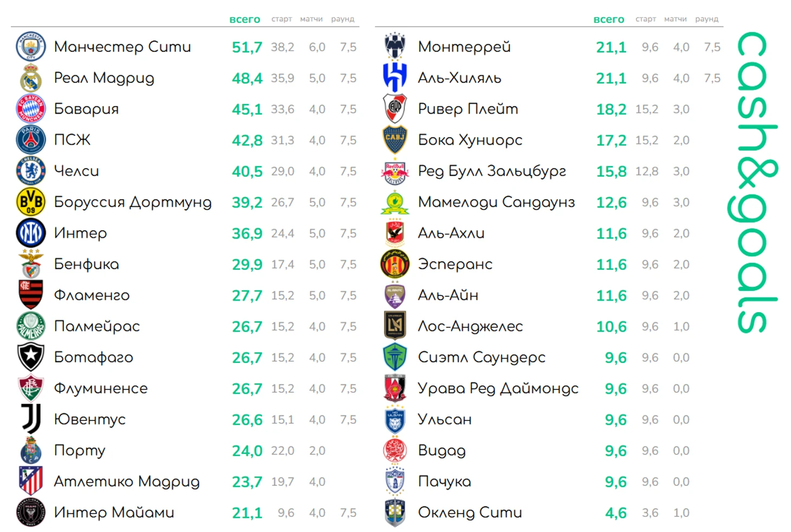
Task: Click the left table 'старт' column header
Action: coord(282,19)
